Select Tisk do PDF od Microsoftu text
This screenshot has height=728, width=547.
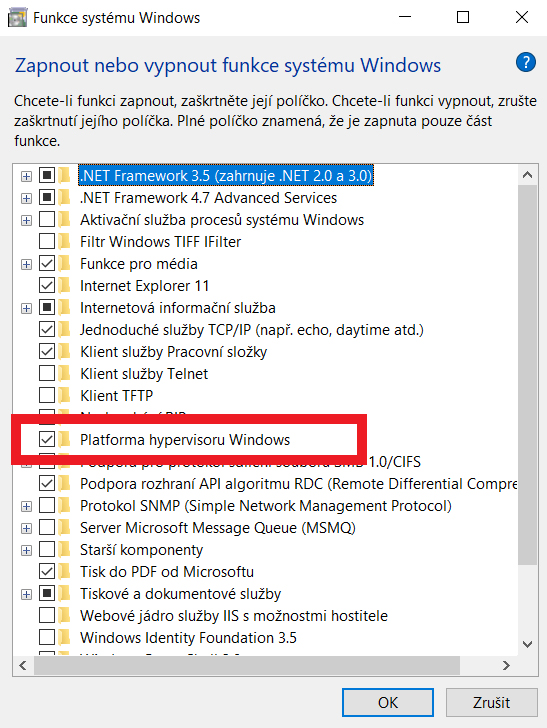[167, 572]
